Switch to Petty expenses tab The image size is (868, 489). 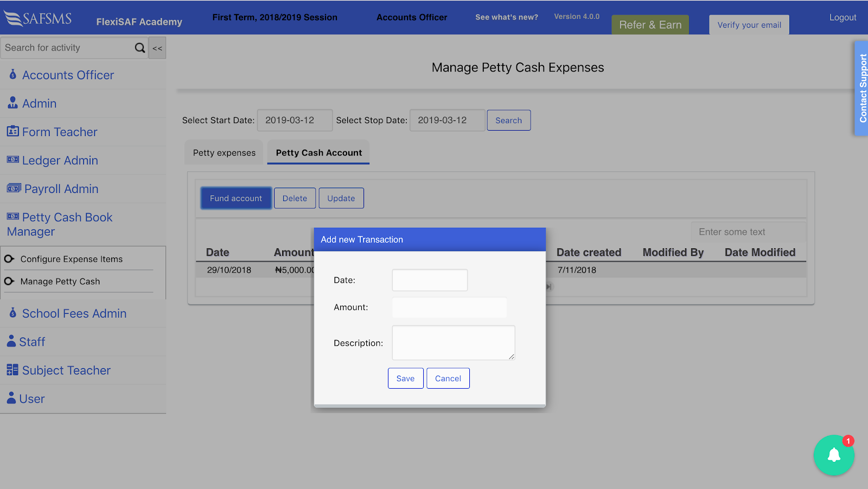click(x=224, y=152)
